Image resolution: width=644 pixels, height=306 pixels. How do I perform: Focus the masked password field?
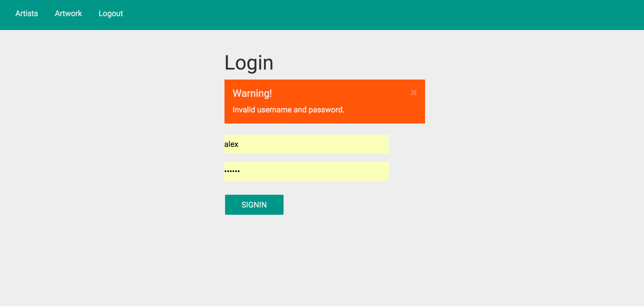[x=306, y=171]
